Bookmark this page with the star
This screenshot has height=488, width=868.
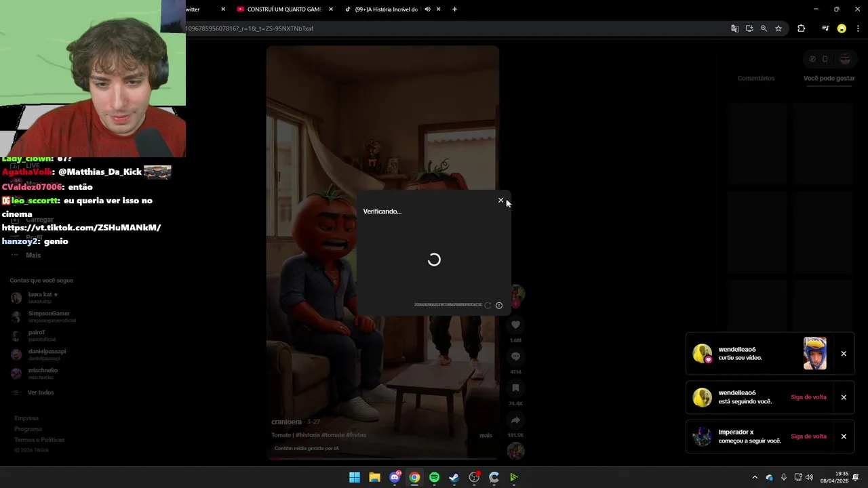778,28
